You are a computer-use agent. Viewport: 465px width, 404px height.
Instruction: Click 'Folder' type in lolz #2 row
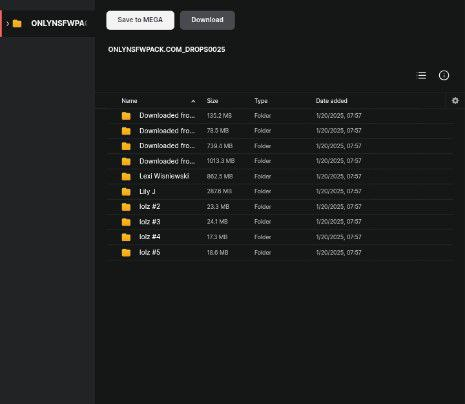tap(263, 207)
